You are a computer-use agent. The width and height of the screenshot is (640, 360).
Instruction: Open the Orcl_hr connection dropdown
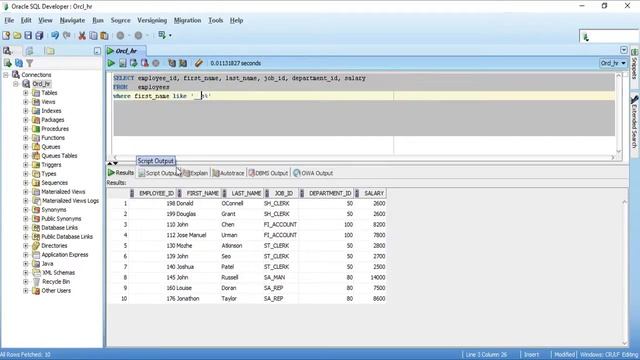(x=613, y=63)
